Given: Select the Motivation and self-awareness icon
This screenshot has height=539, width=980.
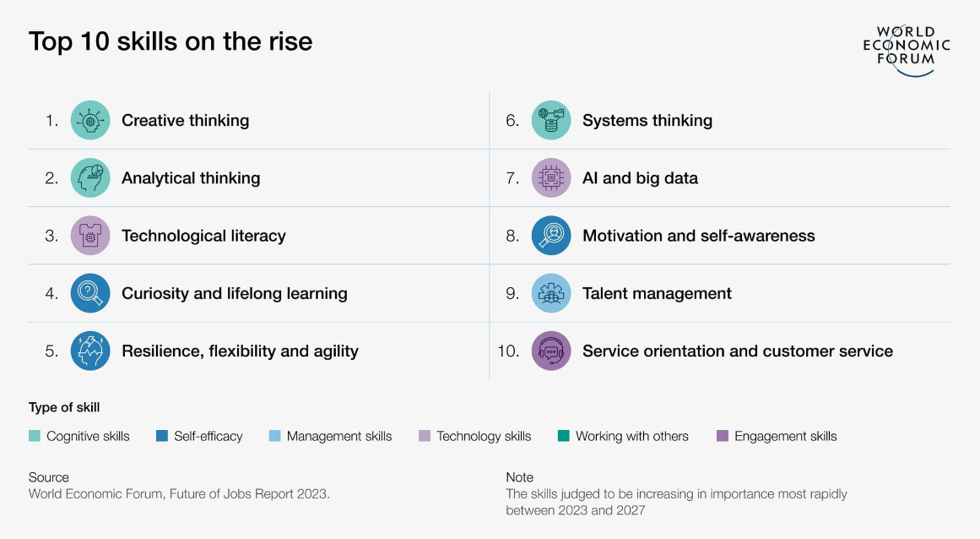Looking at the screenshot, I should pyautogui.click(x=551, y=236).
